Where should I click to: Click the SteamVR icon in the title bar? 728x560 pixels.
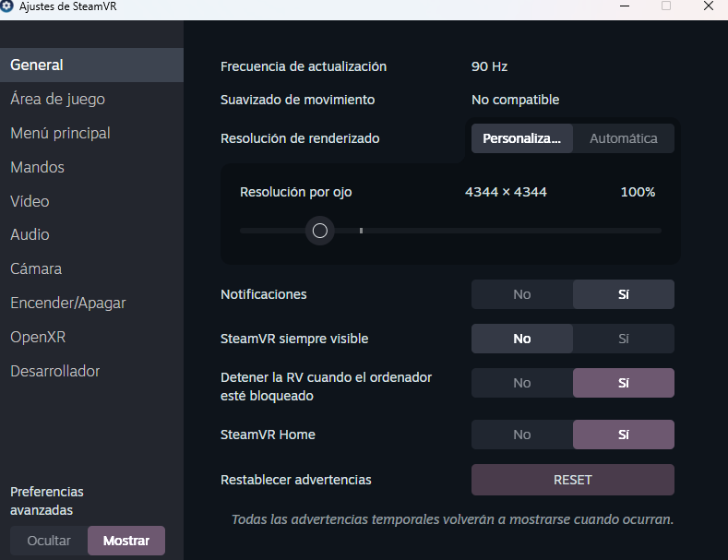pyautogui.click(x=6, y=6)
